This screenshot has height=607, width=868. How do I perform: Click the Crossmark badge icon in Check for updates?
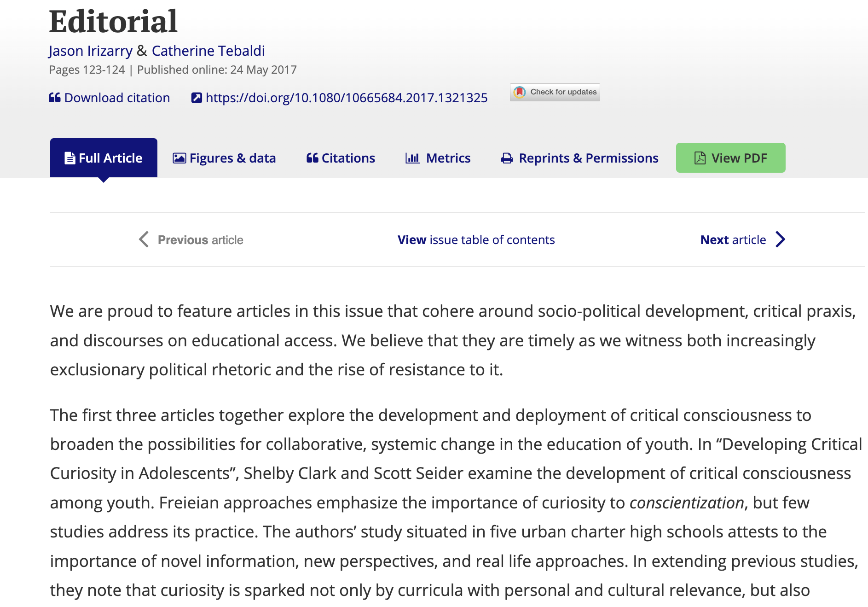coord(520,92)
